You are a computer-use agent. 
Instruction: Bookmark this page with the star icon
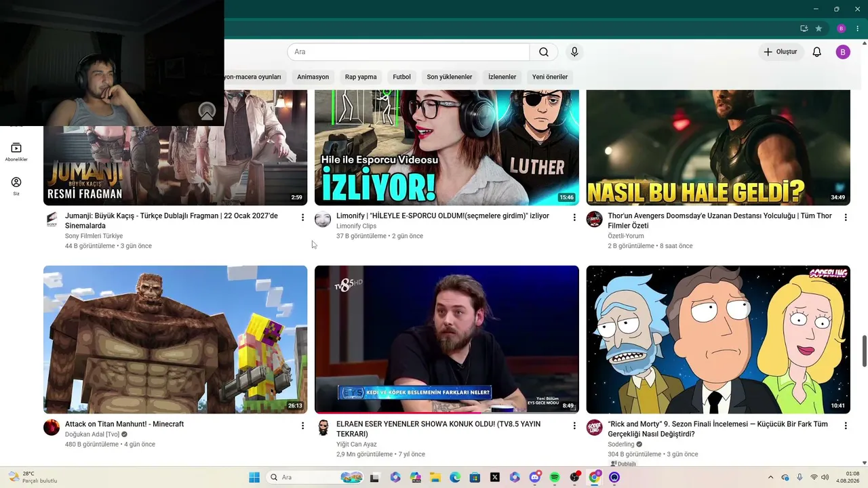point(818,28)
